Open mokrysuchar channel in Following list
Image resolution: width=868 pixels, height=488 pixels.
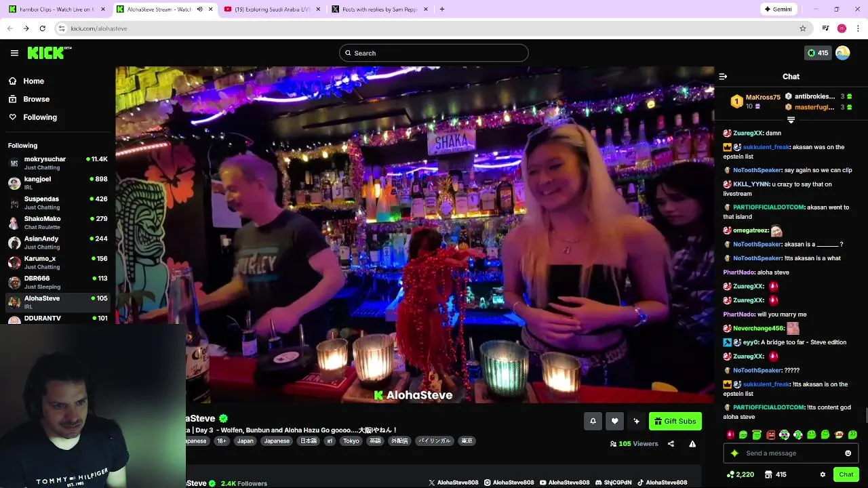tap(58, 163)
